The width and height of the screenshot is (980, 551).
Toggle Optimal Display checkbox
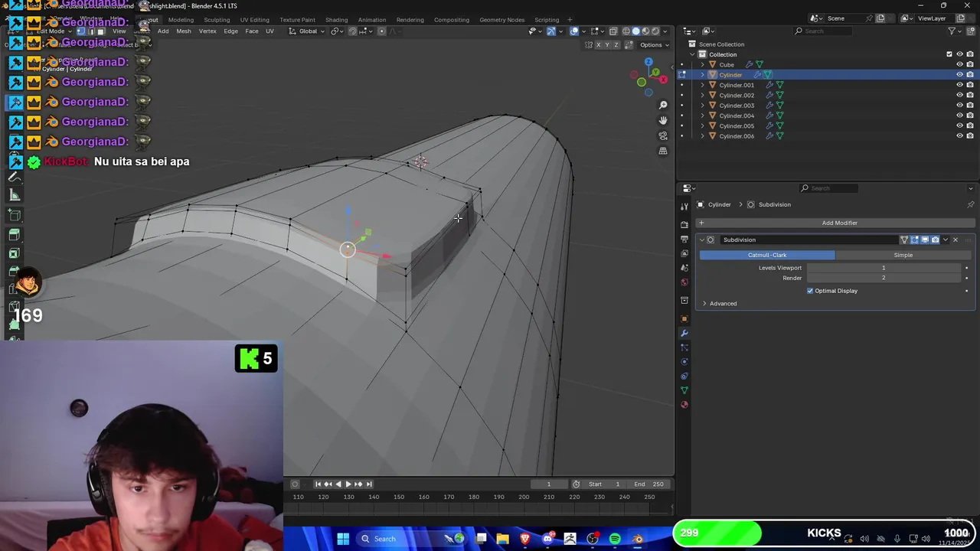tap(810, 291)
